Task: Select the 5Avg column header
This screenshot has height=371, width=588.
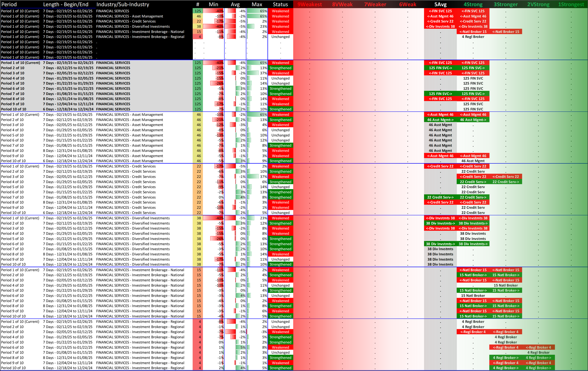Action: (440, 4)
